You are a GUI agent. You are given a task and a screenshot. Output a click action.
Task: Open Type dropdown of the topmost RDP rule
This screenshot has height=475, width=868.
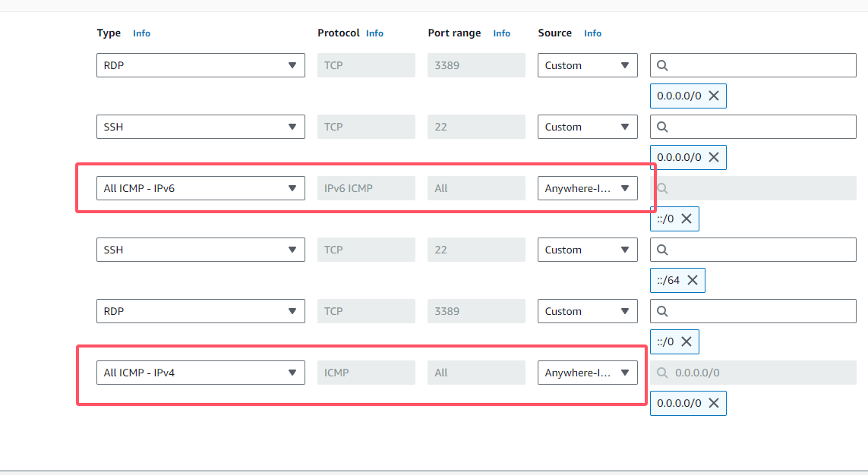tap(200, 65)
